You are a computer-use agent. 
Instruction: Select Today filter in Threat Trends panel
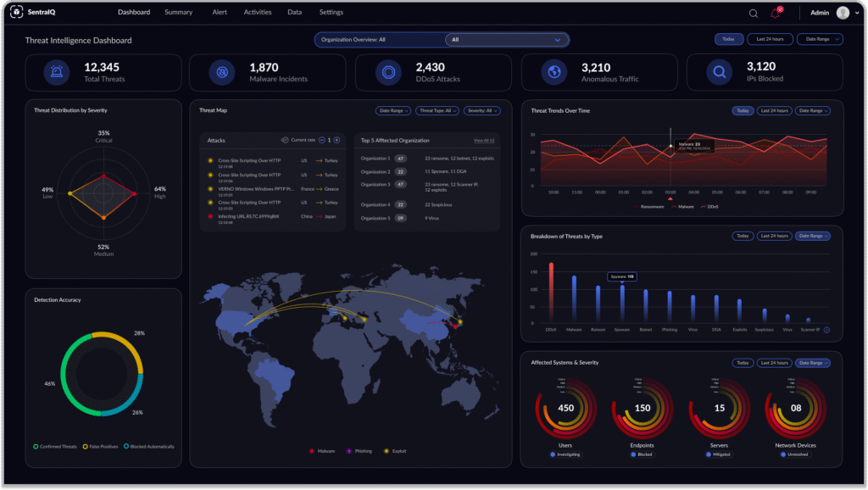click(x=743, y=111)
